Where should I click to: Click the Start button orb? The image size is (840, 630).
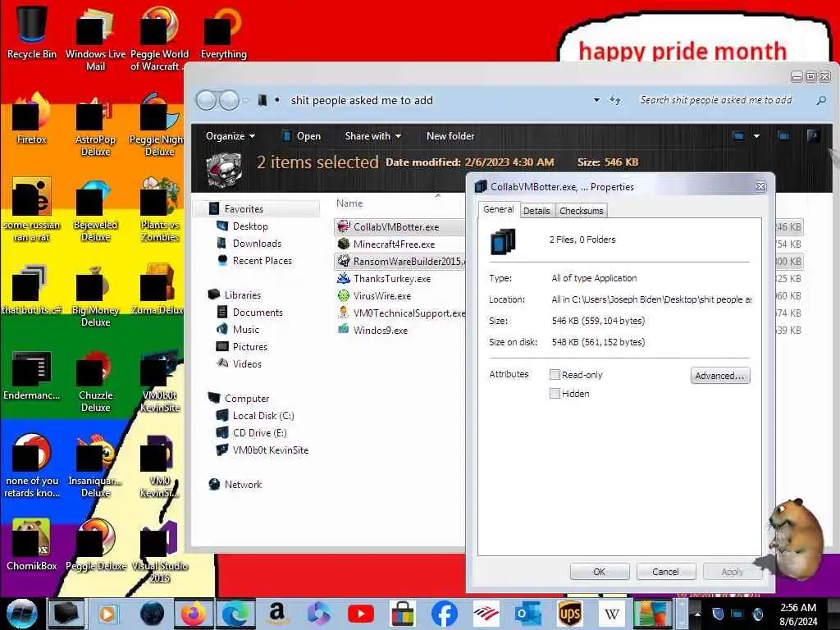pyautogui.click(x=21, y=614)
